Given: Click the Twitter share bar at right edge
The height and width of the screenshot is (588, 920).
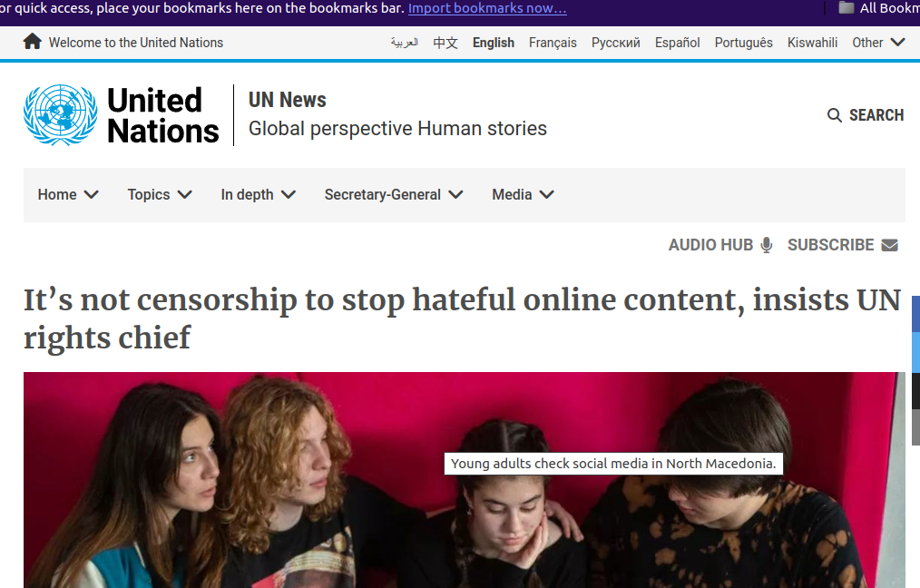Looking at the screenshot, I should [x=915, y=352].
